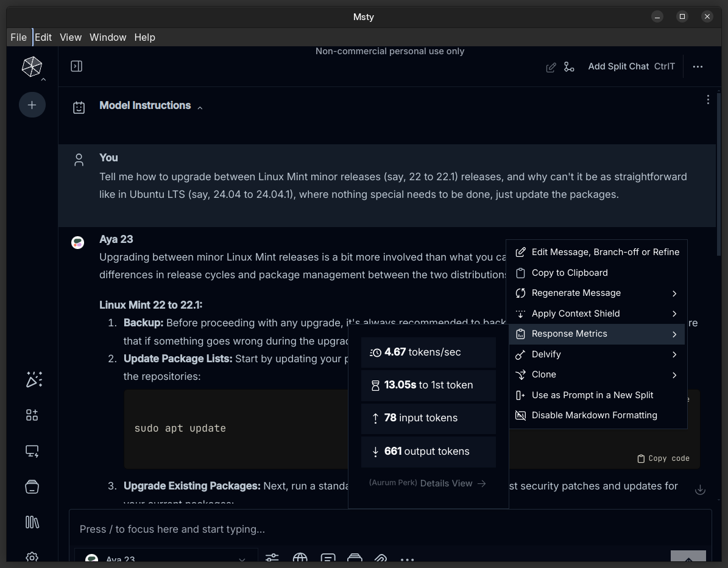728x568 pixels.
Task: Toggle the sidebar panel icon
Action: tap(76, 66)
